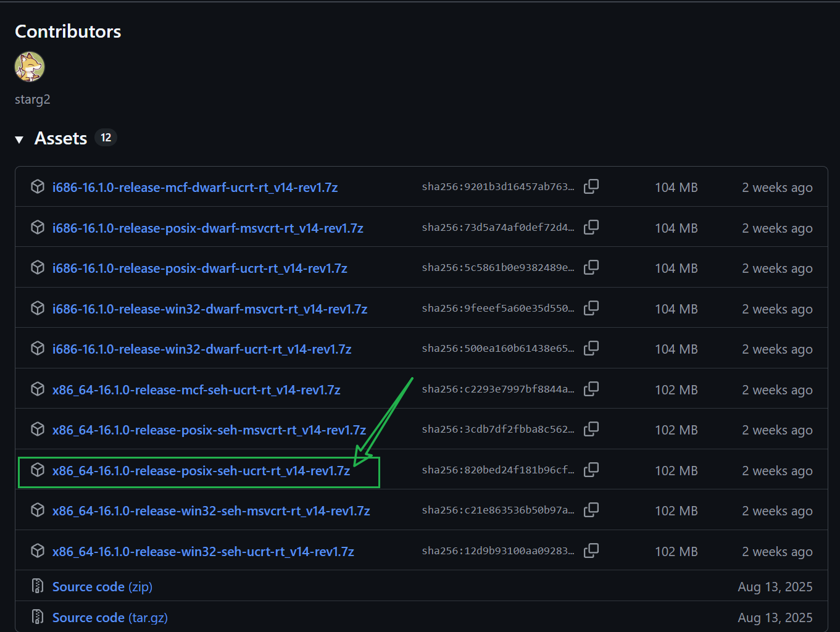Open starg2 contributor avatar
The image size is (840, 632).
coord(30,67)
